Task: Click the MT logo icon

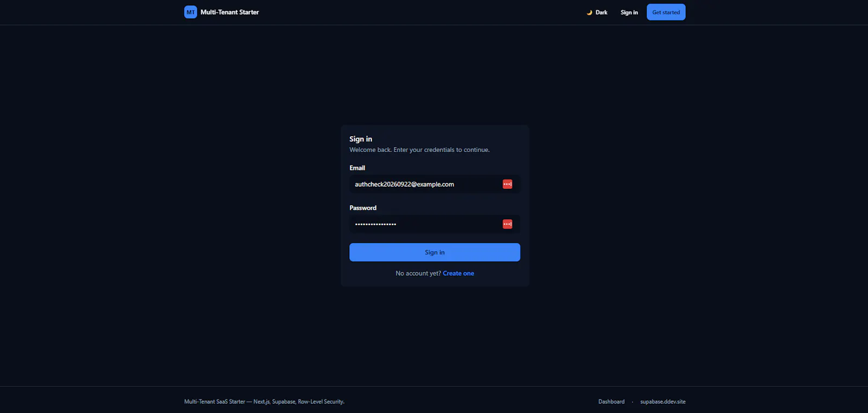Action: pyautogui.click(x=190, y=12)
